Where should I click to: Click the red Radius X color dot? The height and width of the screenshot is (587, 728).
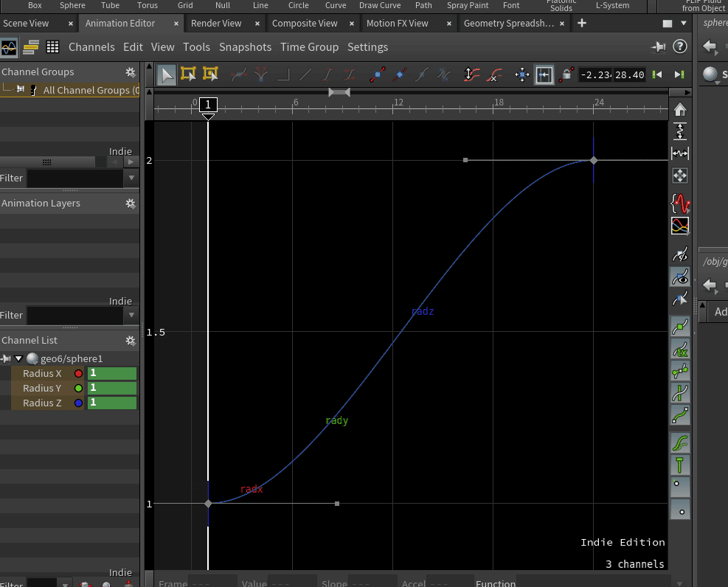(78, 374)
